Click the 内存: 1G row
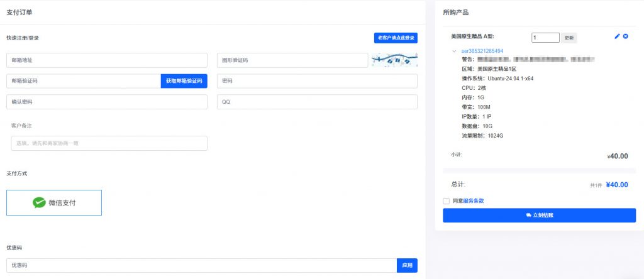Image resolution: width=644 pixels, height=279 pixels. (473, 97)
